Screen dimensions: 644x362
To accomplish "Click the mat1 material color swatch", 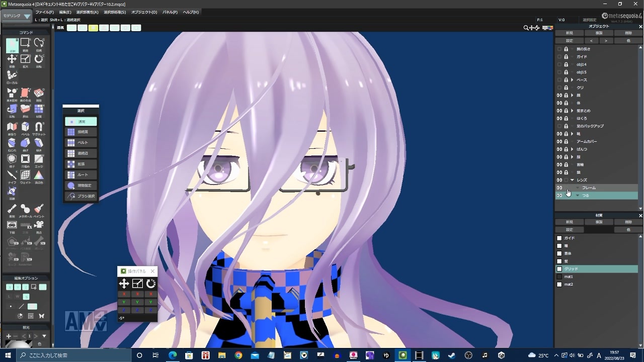I will coord(559,277).
